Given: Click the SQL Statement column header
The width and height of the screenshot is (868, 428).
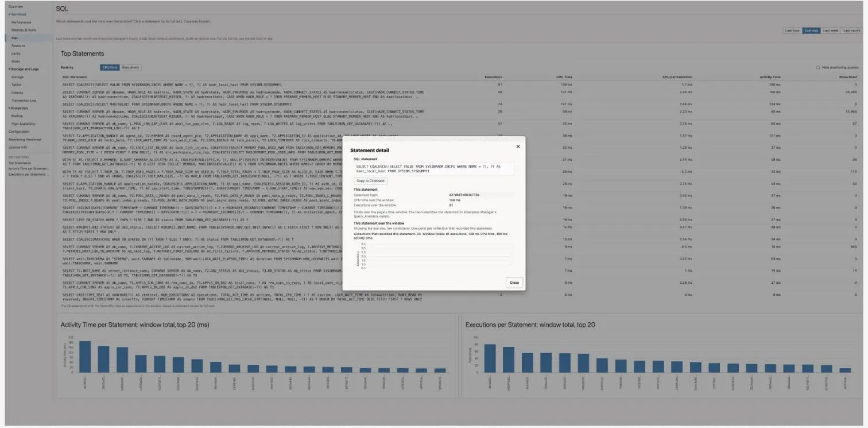Looking at the screenshot, I should [x=75, y=76].
